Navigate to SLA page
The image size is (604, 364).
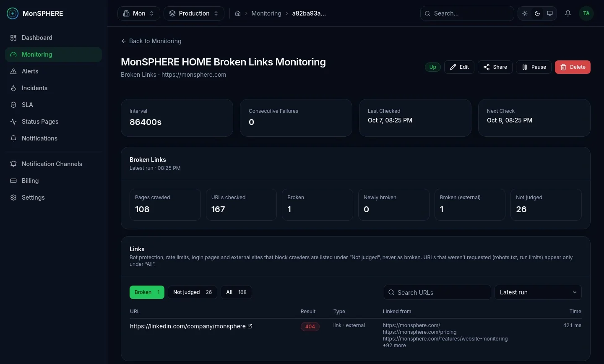coord(53,105)
